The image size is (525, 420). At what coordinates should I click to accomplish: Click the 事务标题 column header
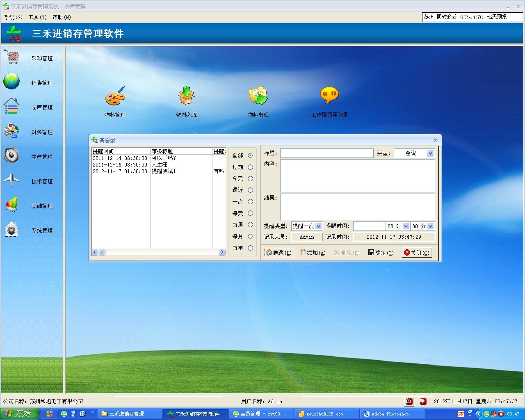click(181, 151)
